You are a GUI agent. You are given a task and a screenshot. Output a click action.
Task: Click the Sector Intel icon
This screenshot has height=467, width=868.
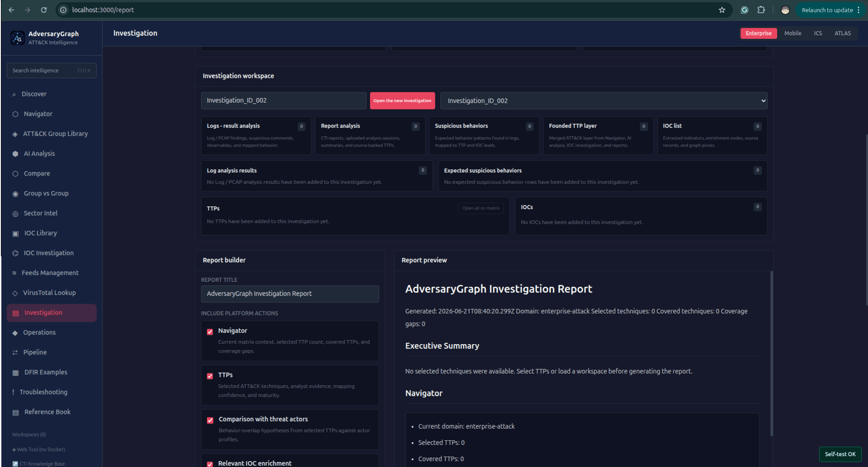15,214
